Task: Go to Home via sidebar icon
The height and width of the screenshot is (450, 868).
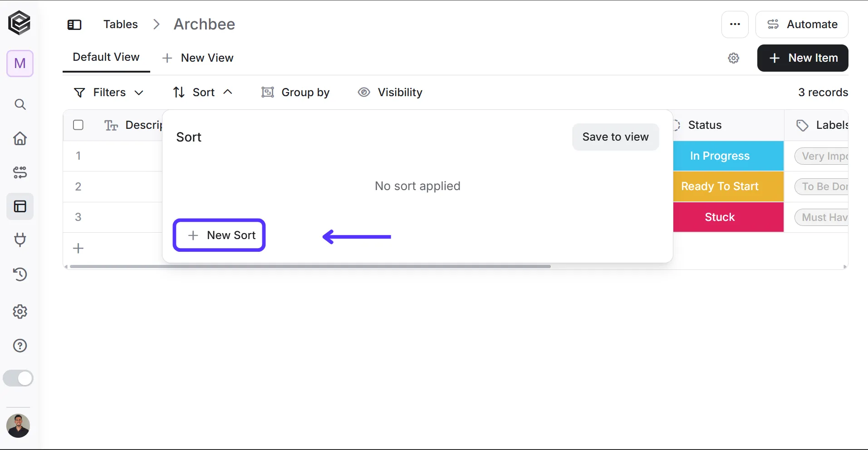Action: (x=20, y=138)
